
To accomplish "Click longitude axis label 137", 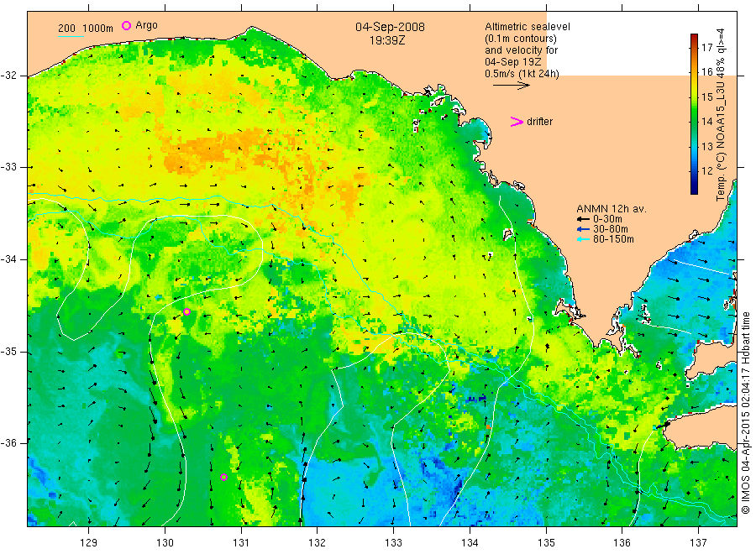I will coord(698,543).
